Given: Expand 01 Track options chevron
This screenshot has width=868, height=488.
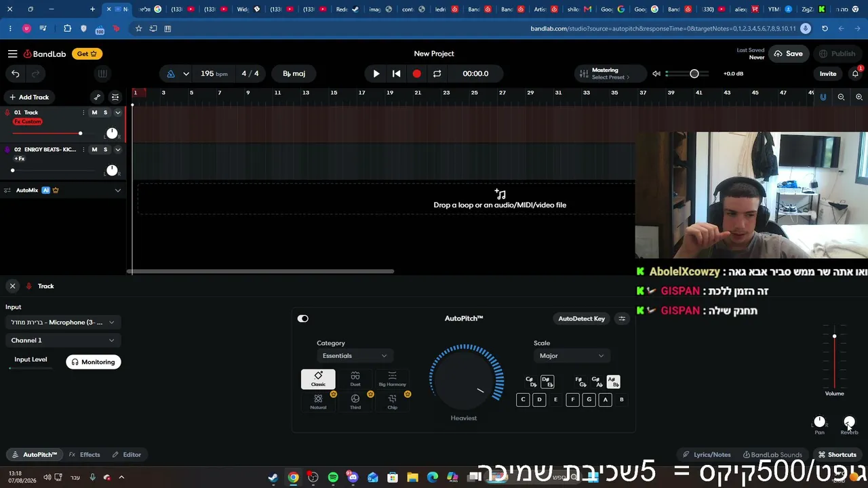Looking at the screenshot, I should pos(118,113).
